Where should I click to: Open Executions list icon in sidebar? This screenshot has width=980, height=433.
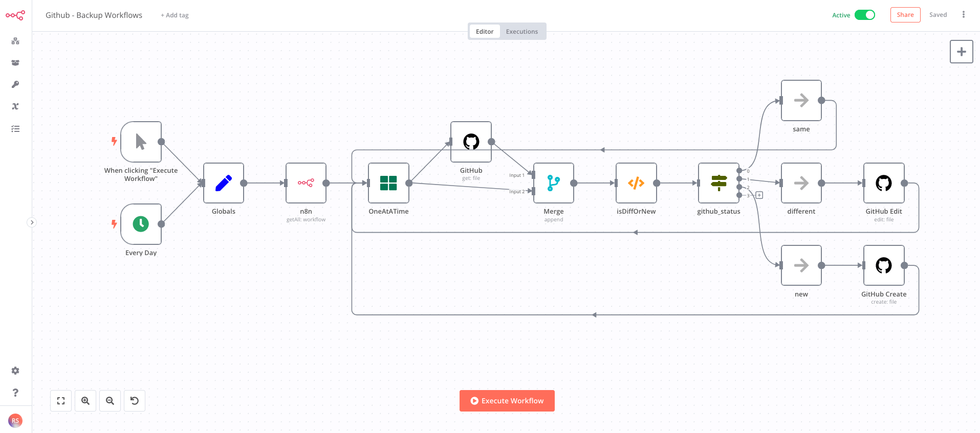pos(15,129)
